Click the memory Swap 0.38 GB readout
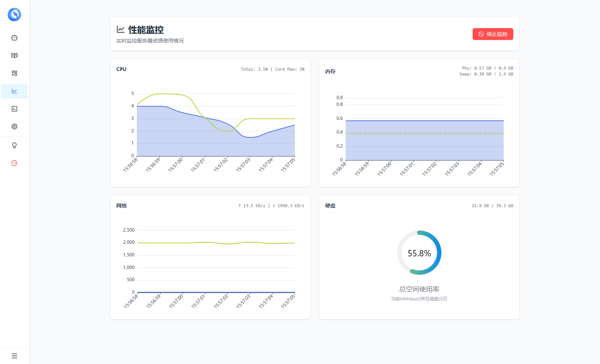Viewport: 600px width, 364px height. point(486,74)
